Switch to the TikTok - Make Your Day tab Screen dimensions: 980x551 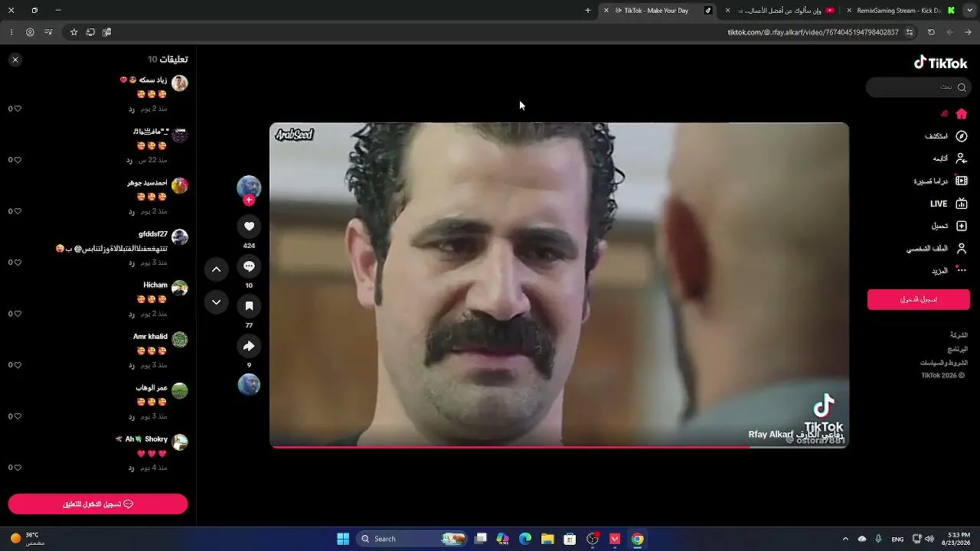(657, 11)
